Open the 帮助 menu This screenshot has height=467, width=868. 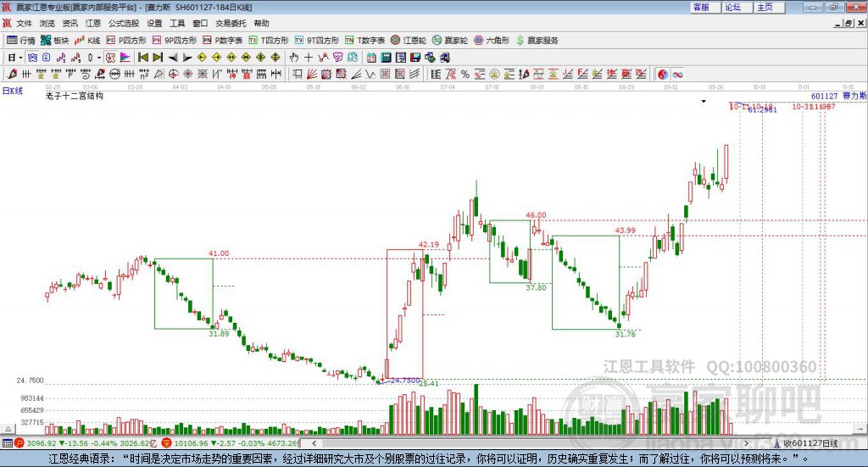tap(261, 23)
